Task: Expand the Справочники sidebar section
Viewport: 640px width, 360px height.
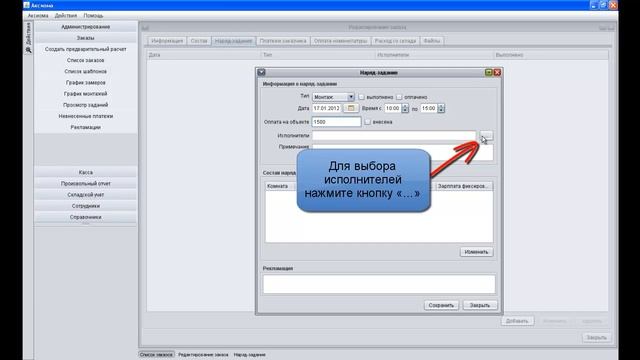Action: pyautogui.click(x=86, y=217)
